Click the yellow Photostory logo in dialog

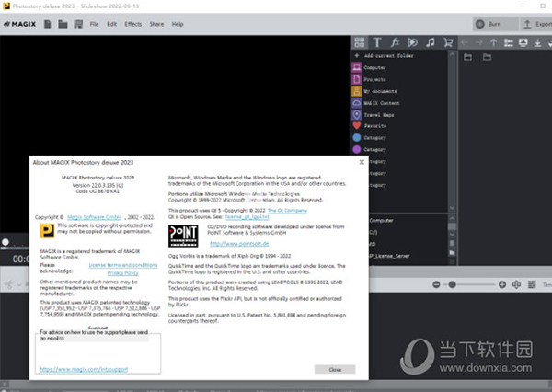pos(47,231)
